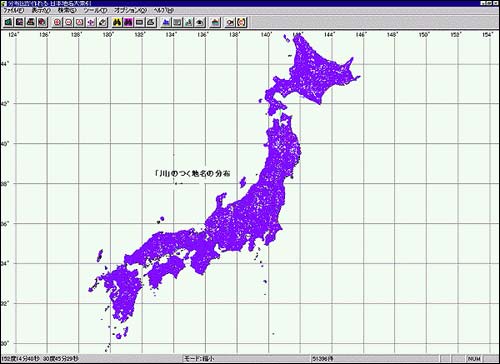
Task: Click the gray grid icon after the blue icon
Action: pos(177,22)
